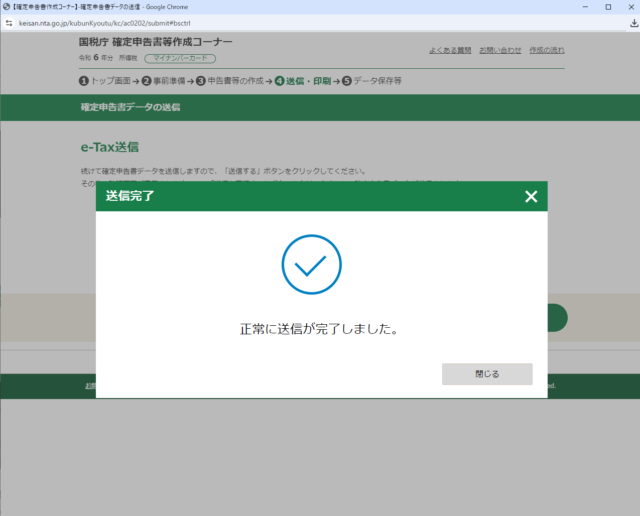Close the 送信完了 dialog with the X icon

531,196
